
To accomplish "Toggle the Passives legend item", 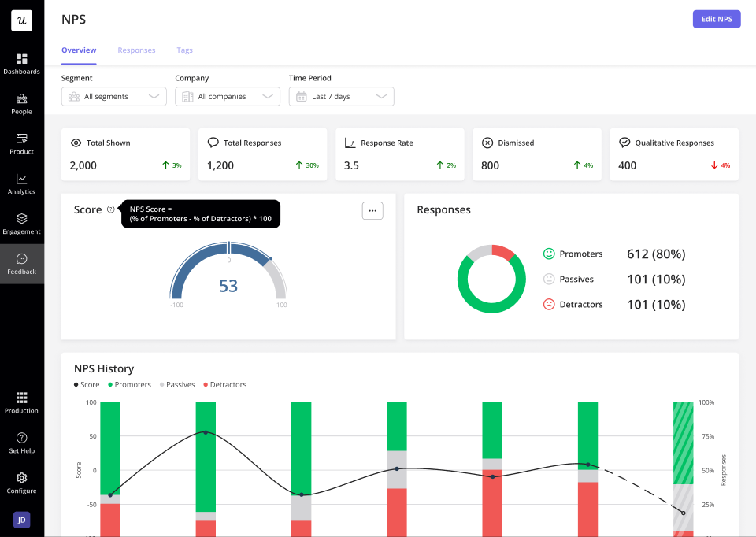I will pos(177,384).
